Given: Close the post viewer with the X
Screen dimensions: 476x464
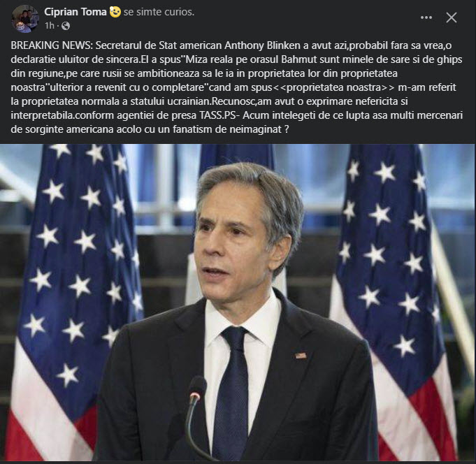Looking at the screenshot, I should coord(452,17).
